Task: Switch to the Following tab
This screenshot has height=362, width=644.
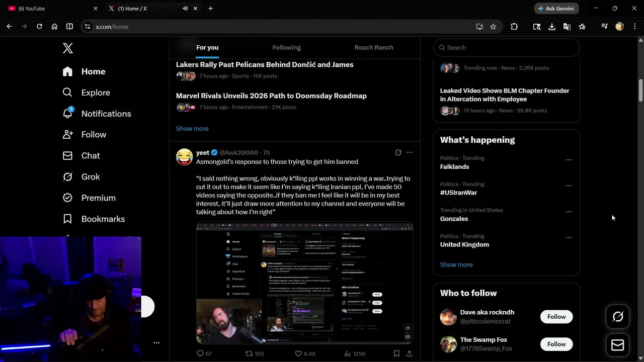Action: click(286, 47)
